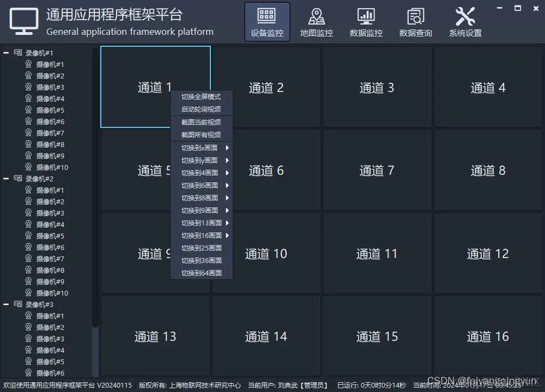Image resolution: width=545 pixels, height=392 pixels.
Task: Click camera icon under 录像机#3 for 摄像机#3
Action: click(28, 339)
